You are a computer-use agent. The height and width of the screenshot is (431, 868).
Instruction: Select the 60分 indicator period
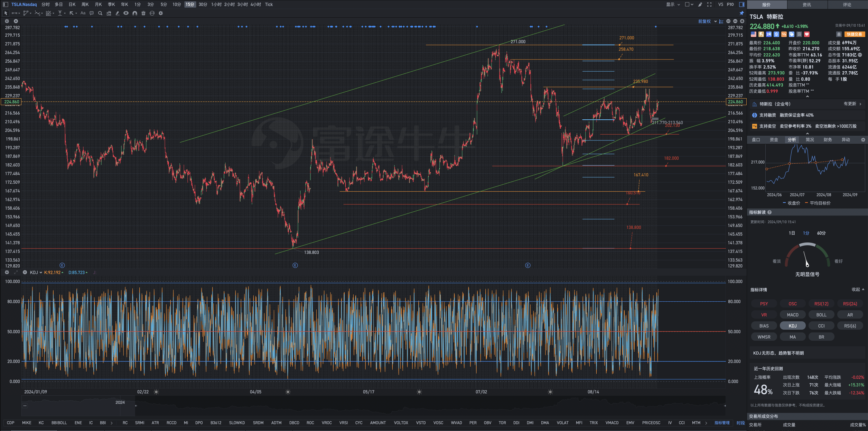[x=821, y=233]
